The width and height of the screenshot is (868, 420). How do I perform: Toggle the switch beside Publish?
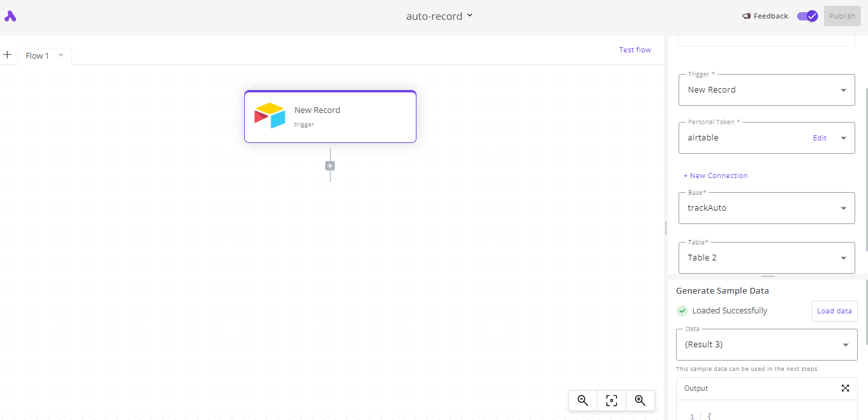pyautogui.click(x=807, y=15)
